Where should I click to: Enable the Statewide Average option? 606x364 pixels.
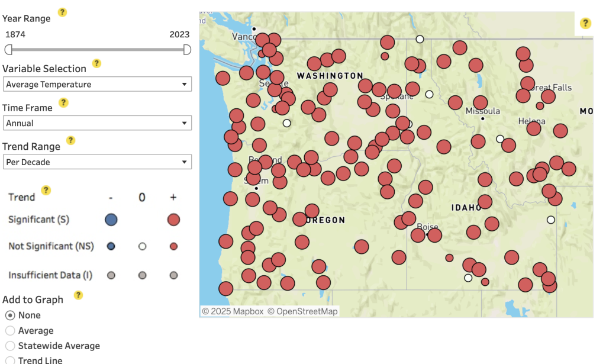point(9,346)
